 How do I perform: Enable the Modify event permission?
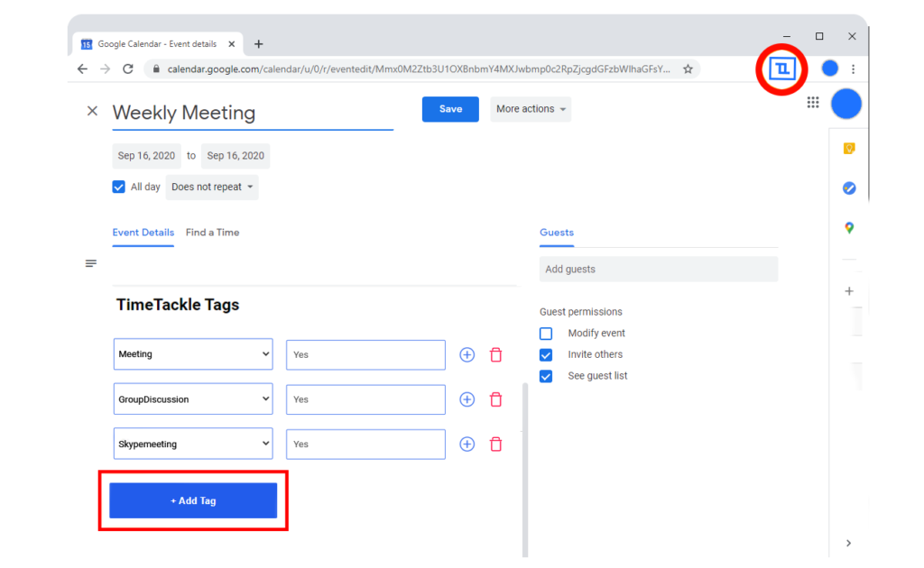point(545,333)
